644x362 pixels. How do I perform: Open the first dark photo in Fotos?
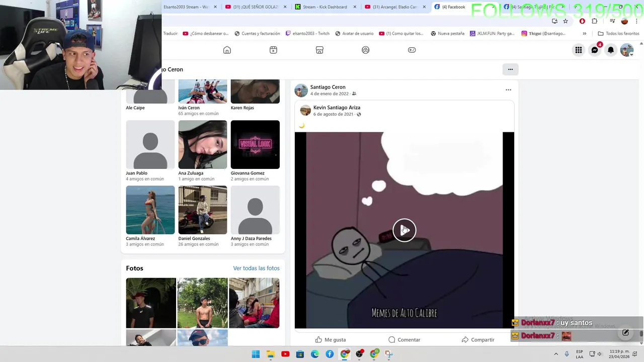tap(151, 303)
